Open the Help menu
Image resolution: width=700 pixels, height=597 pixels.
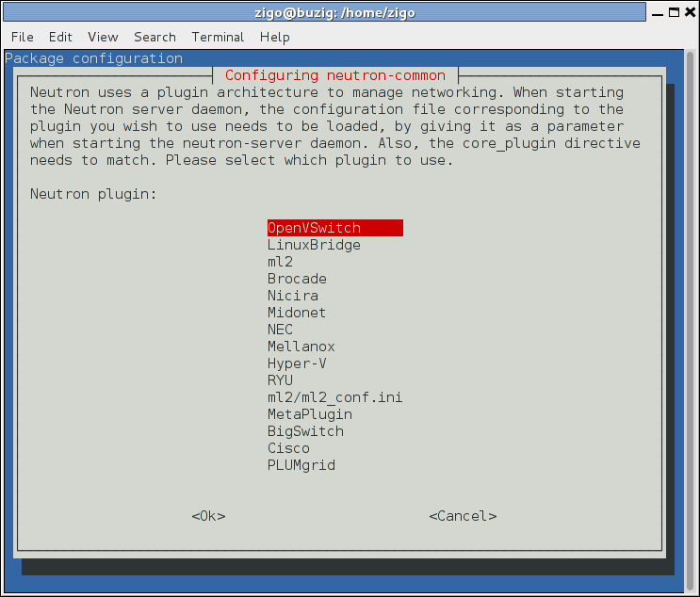click(x=274, y=37)
